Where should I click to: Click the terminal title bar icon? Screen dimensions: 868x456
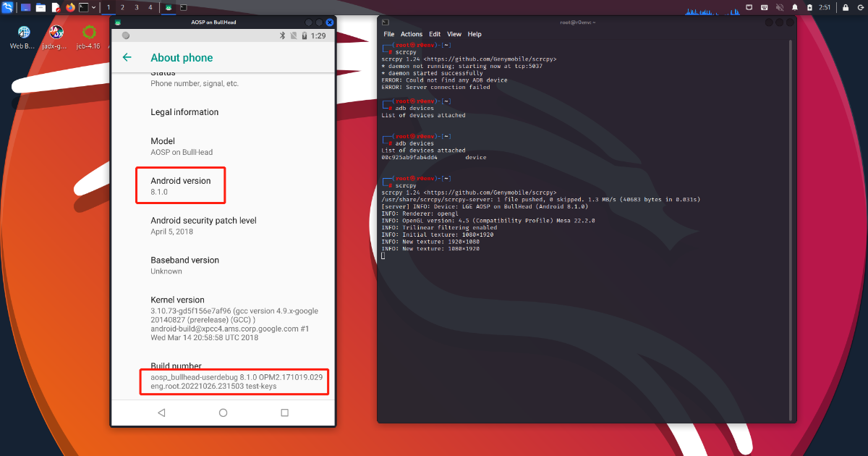click(x=386, y=22)
